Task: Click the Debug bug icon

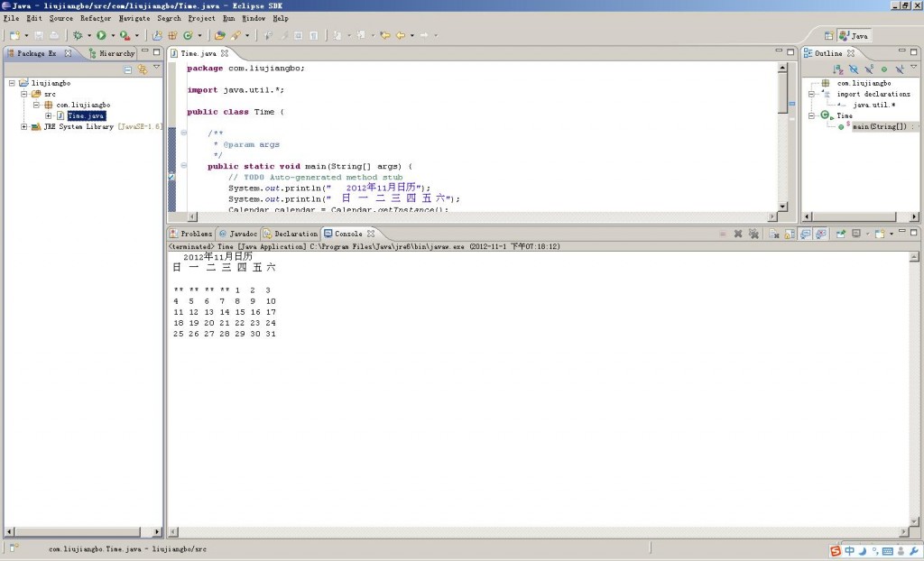Action: (78, 35)
